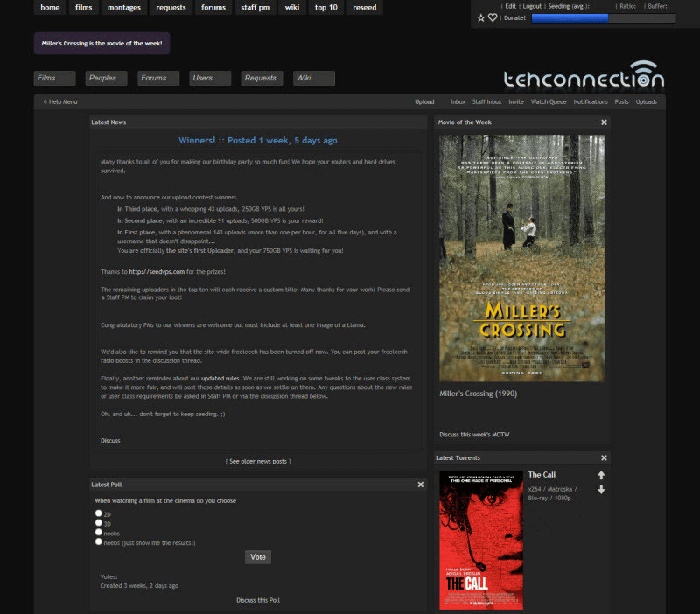Image resolution: width=700 pixels, height=614 pixels.
Task: Select the 3D poll option
Action: point(99,522)
